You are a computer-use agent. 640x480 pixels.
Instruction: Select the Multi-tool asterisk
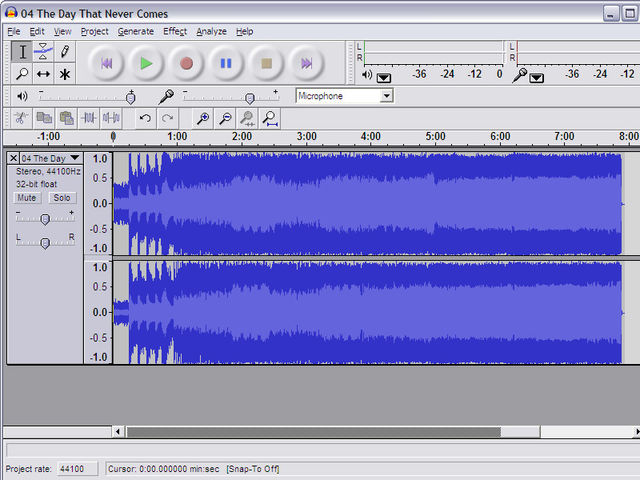64,74
